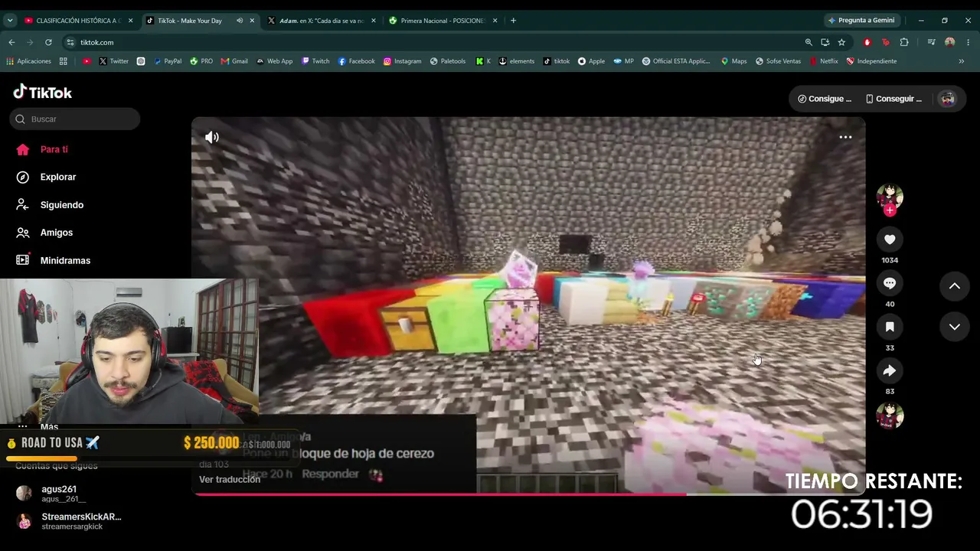This screenshot has height=551, width=980.
Task: Open the Gmail bookmark
Action: click(x=234, y=61)
